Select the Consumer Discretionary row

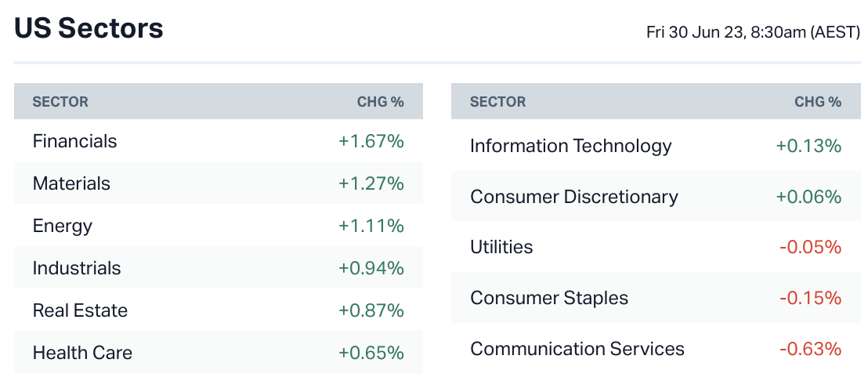(x=573, y=197)
